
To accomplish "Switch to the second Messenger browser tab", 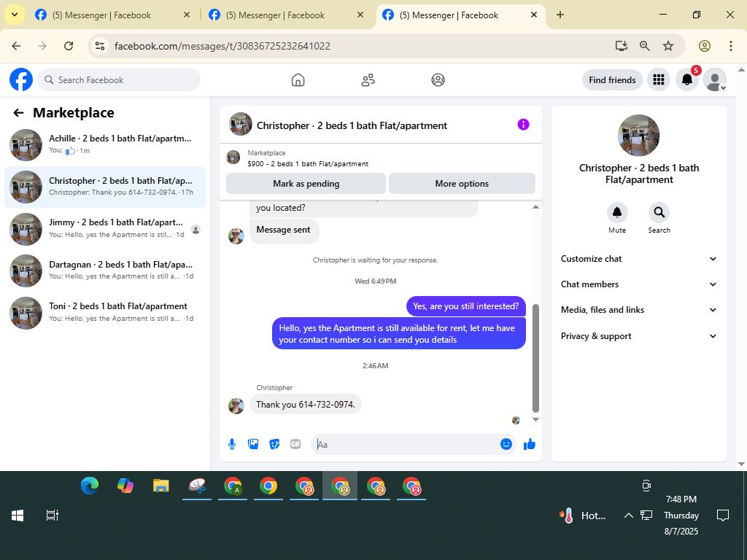I will (286, 15).
